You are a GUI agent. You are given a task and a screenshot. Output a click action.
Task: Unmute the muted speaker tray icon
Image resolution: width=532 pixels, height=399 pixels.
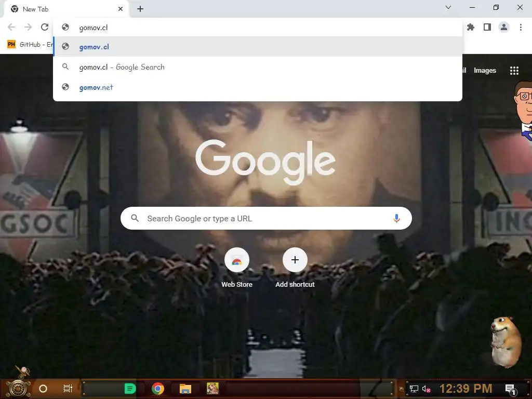click(x=427, y=389)
